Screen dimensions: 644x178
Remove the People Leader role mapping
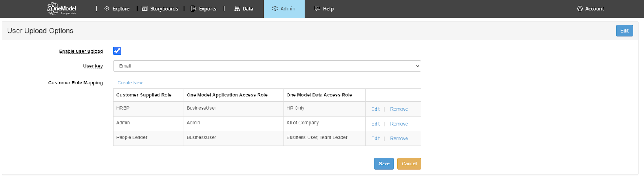pos(399,138)
